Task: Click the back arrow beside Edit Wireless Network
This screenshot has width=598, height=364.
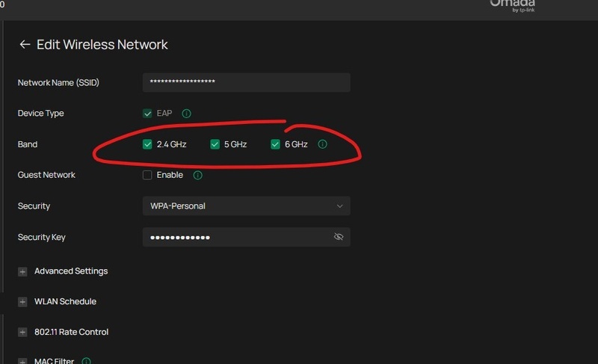Action: pos(25,45)
